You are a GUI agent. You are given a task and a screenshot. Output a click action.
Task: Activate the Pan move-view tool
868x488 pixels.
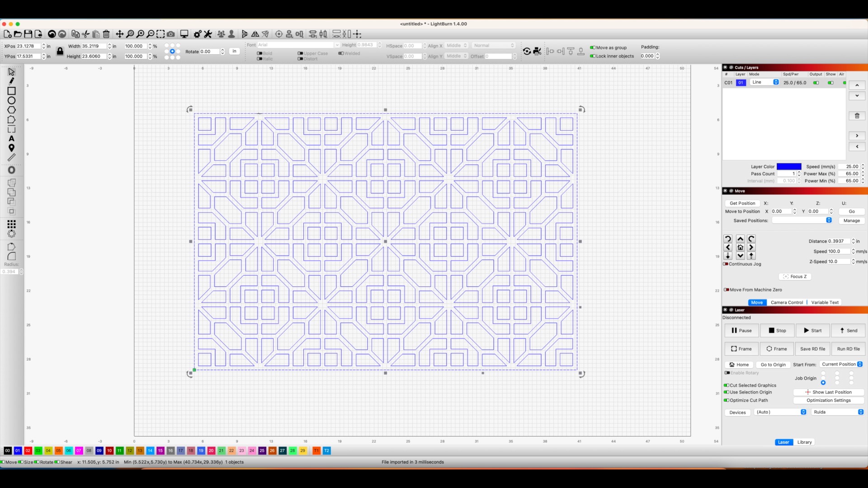120,34
